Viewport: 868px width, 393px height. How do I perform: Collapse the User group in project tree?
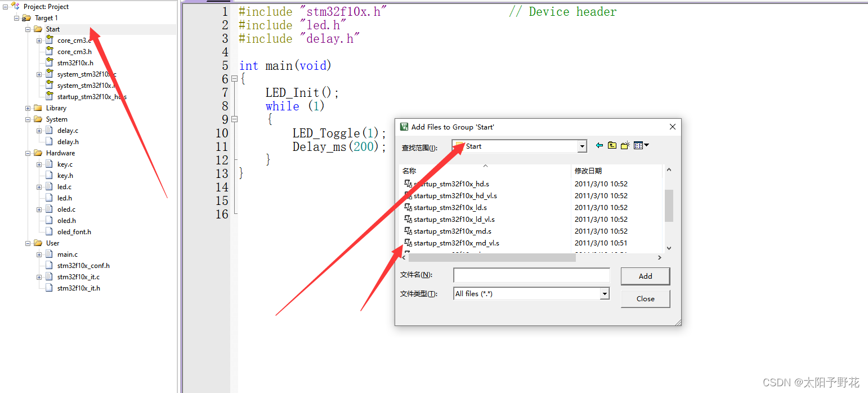pos(28,243)
